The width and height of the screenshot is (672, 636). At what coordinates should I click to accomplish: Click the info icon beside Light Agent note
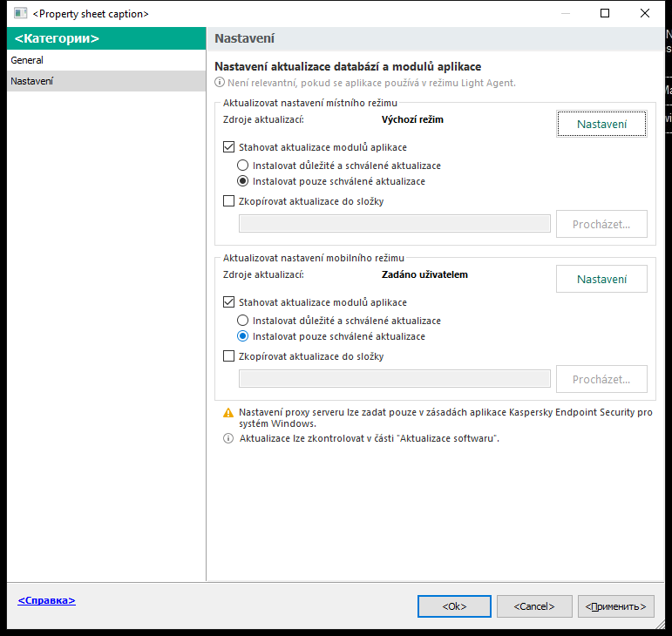coord(220,82)
